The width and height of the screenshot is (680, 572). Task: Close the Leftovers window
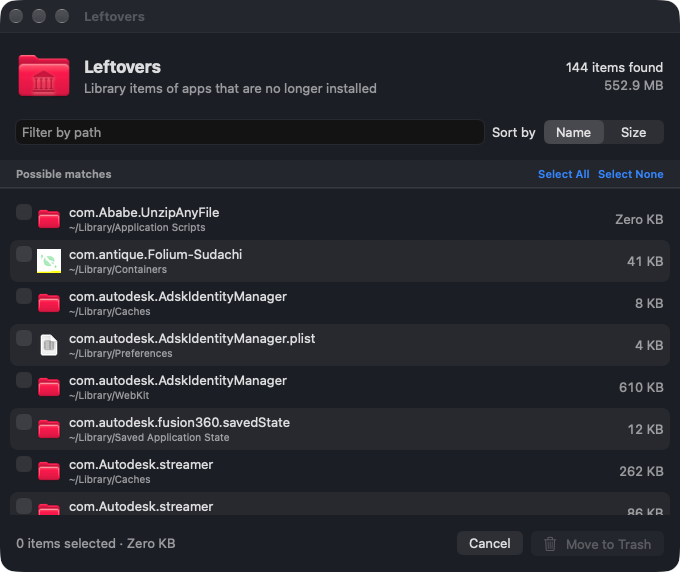tap(16, 16)
